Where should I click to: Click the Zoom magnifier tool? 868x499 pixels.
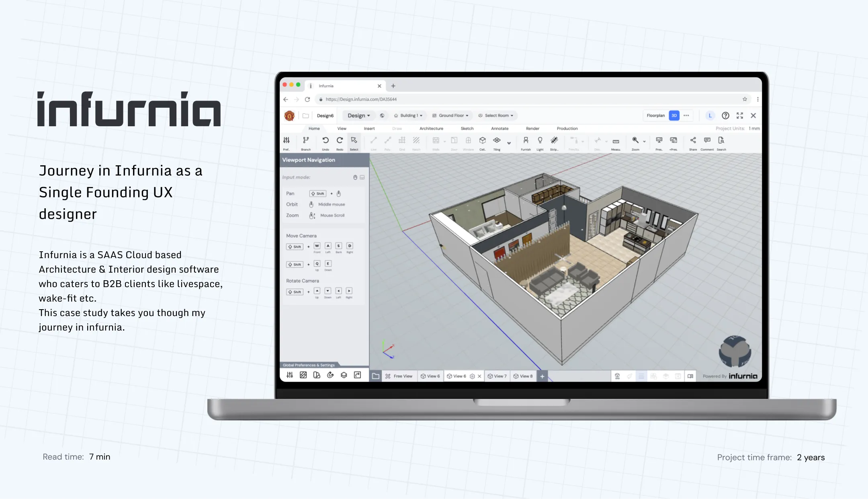click(x=635, y=143)
